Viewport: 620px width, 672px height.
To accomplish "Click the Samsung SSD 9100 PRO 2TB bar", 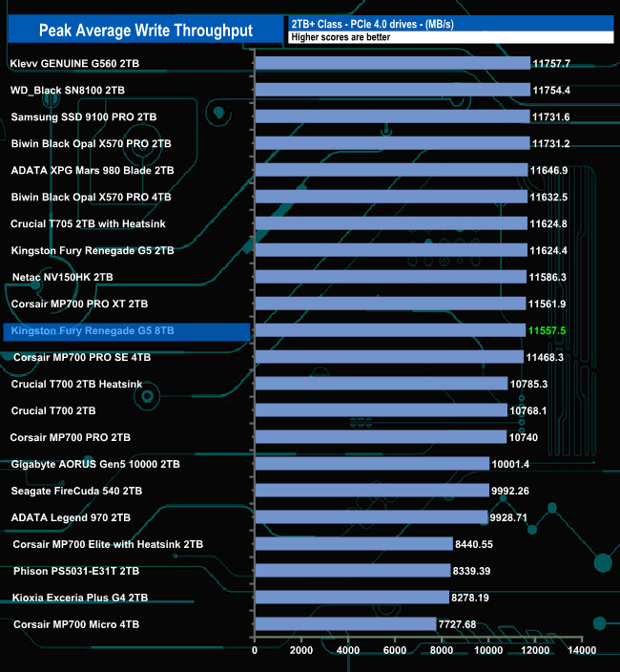I will coord(392,116).
